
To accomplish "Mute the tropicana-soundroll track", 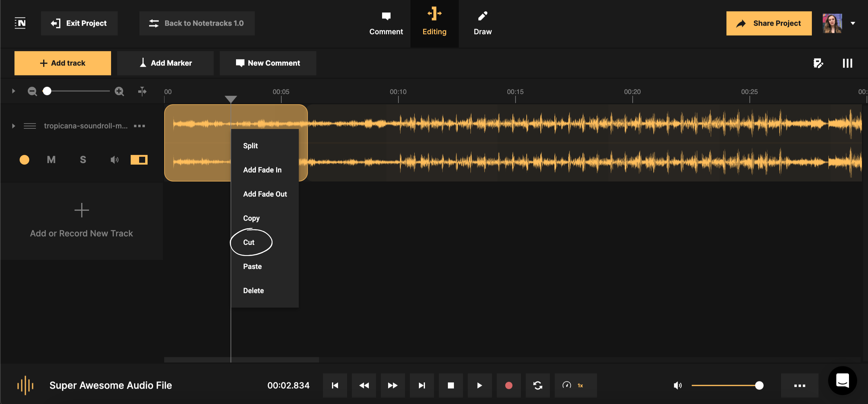I will pyautogui.click(x=51, y=159).
